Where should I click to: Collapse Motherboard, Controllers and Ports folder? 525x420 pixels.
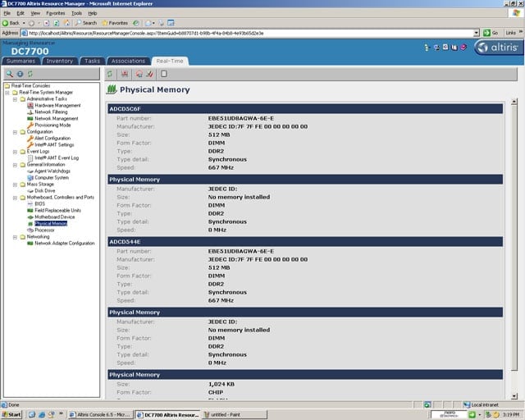(15, 198)
